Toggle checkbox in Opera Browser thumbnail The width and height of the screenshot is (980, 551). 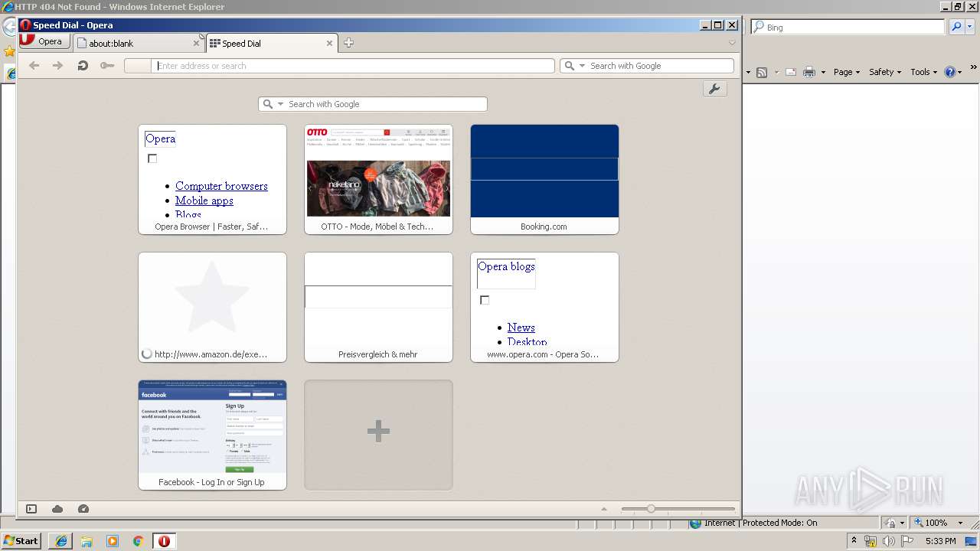point(152,158)
